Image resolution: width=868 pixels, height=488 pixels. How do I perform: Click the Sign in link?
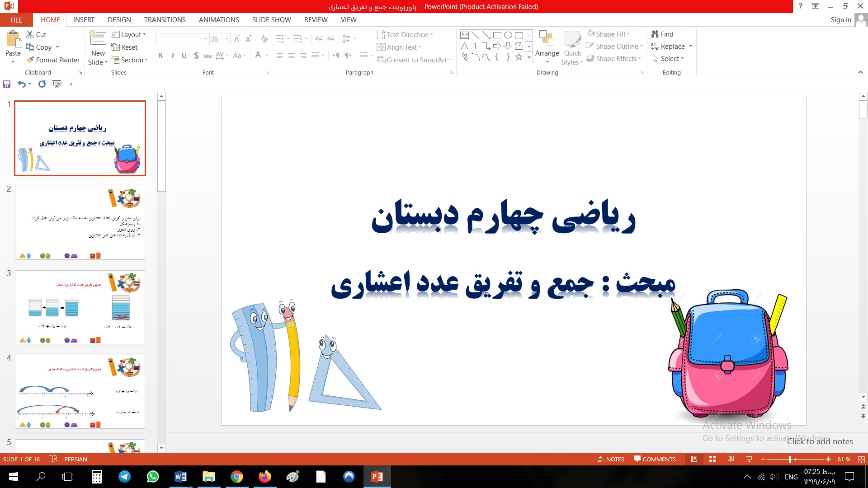pyautogui.click(x=840, y=19)
